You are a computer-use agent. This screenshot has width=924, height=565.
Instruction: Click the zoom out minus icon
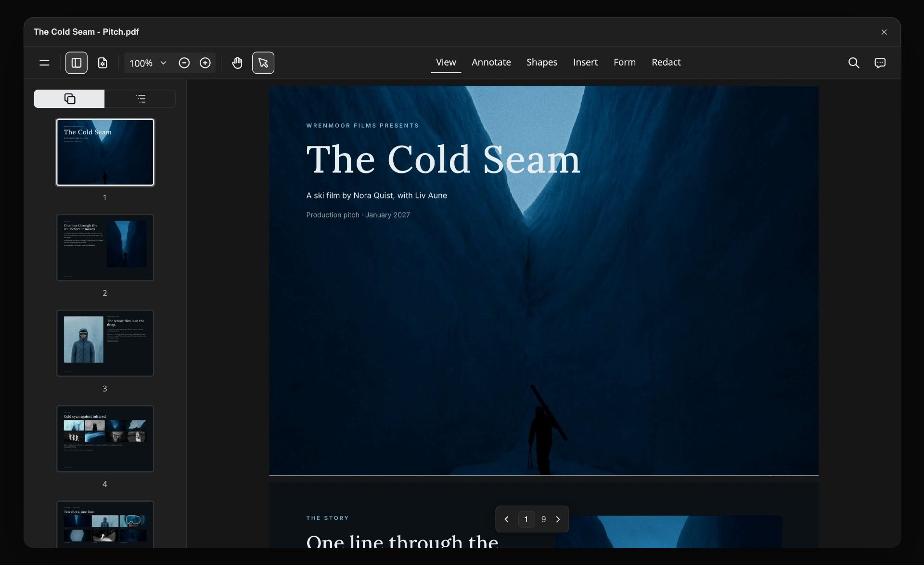[x=184, y=63]
